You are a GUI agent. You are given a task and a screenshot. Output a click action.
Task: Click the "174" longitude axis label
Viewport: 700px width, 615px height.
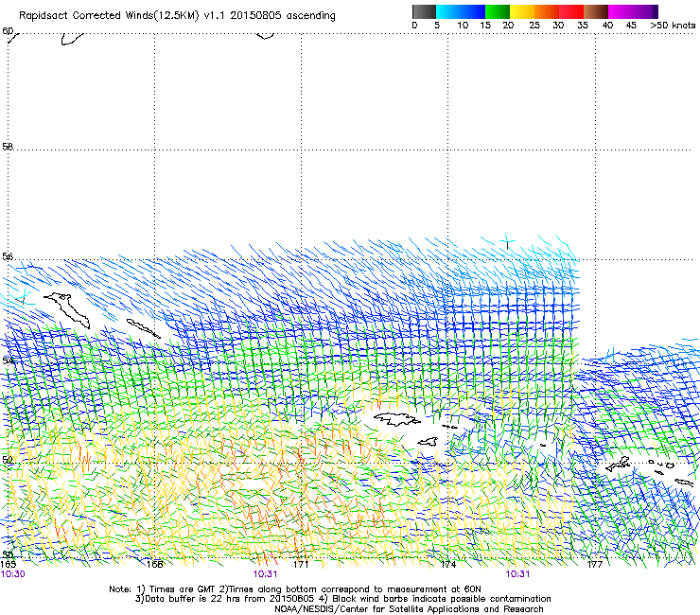pos(448,565)
